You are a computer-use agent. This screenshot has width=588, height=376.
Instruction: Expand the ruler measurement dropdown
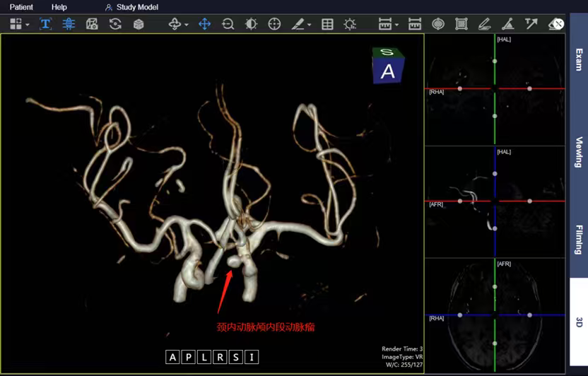pos(396,25)
